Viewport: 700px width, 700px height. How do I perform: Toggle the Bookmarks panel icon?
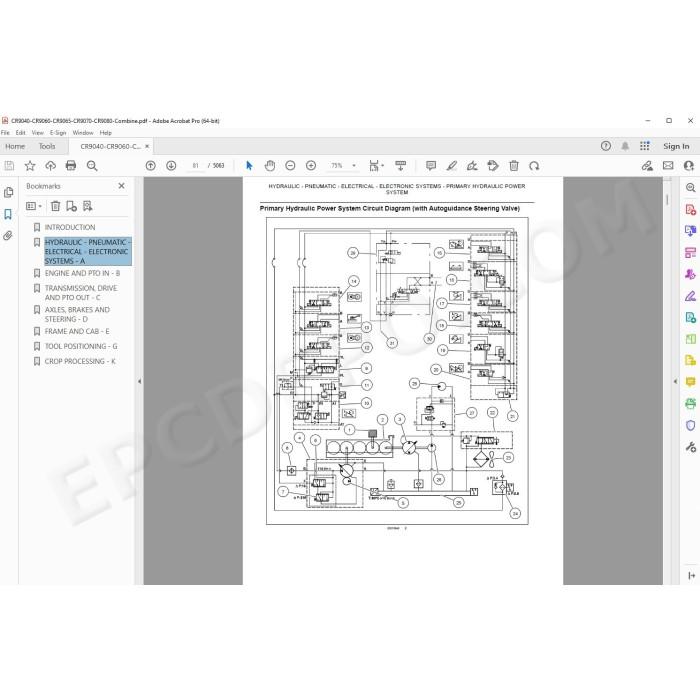pos(8,214)
